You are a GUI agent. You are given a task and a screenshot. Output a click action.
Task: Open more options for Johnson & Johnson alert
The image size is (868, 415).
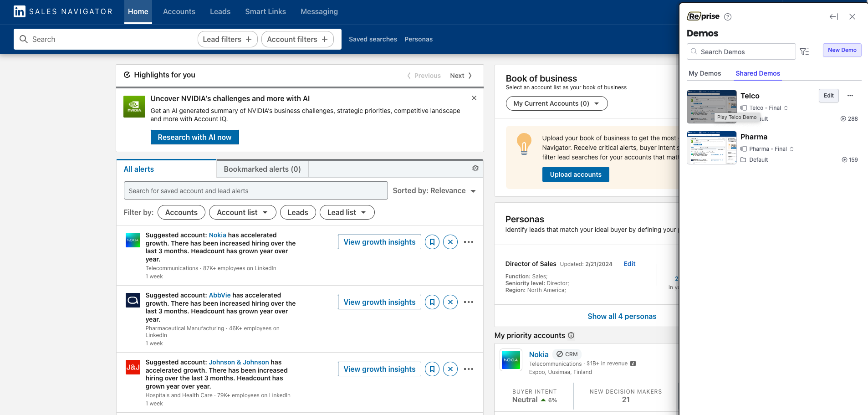(468, 369)
